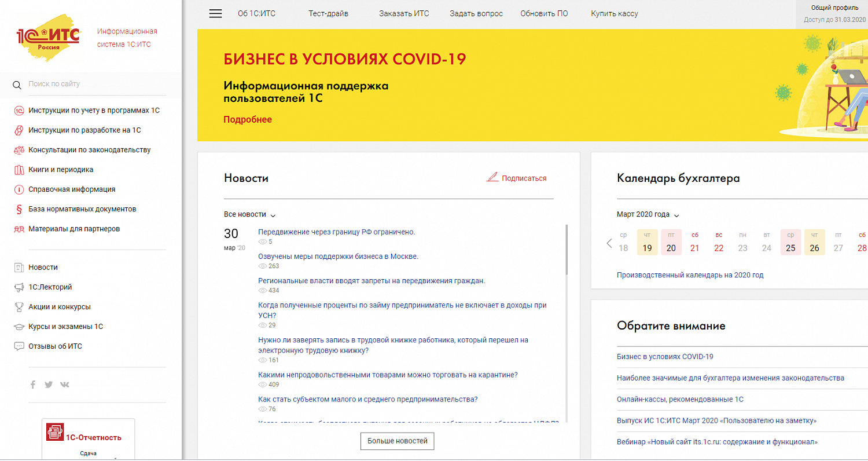The width and height of the screenshot is (868, 461).
Task: Click Подробнее on COVID-19 banner
Action: coord(248,120)
